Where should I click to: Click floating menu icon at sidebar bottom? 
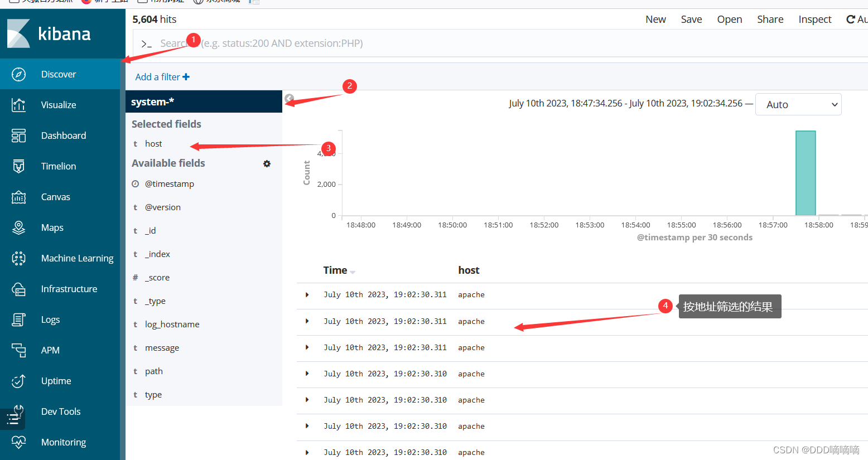(12, 419)
